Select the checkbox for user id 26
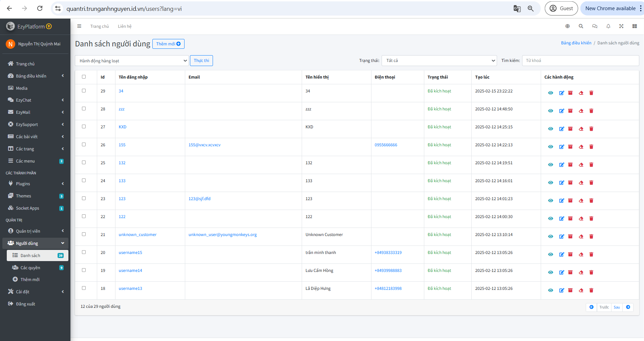644x341 pixels. pos(84,145)
